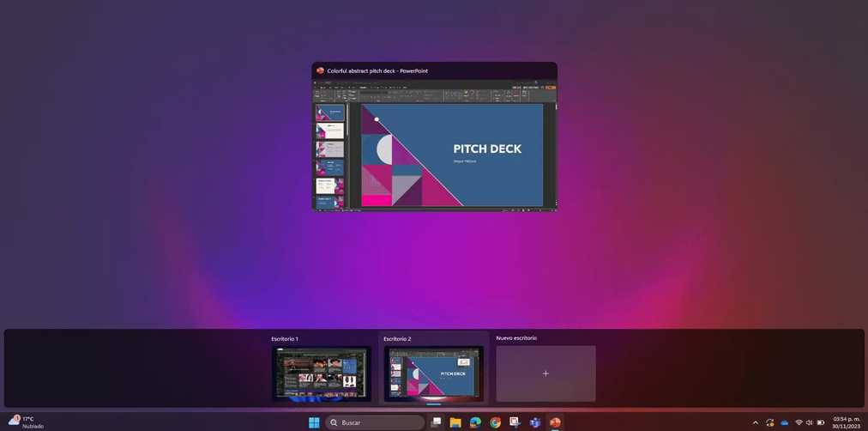Screen dimensions: 868x431
Task: Click the battery status icon
Action: point(821,422)
